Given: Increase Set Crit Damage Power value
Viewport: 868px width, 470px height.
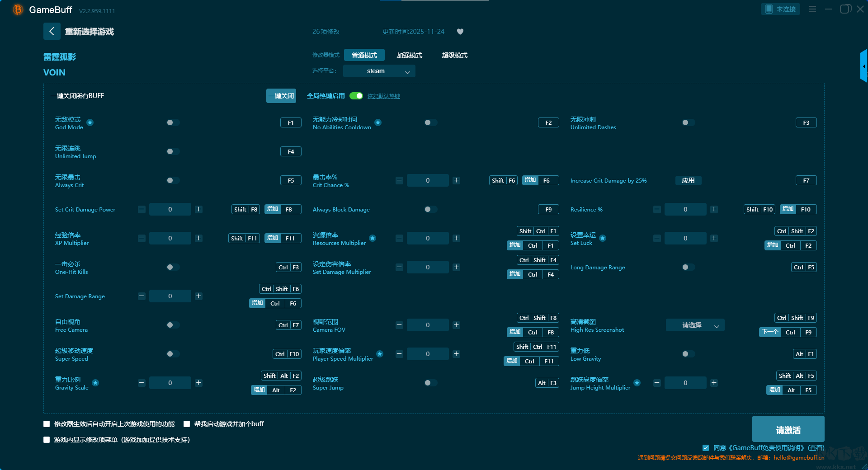Looking at the screenshot, I should tap(198, 209).
